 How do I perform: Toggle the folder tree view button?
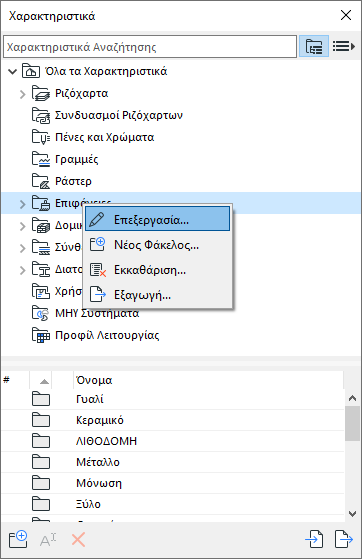pos(313,46)
